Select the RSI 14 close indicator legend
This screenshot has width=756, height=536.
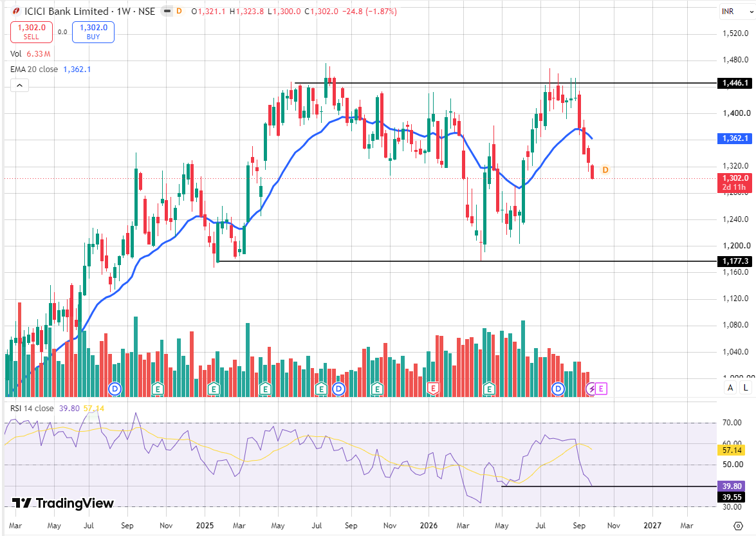click(32, 408)
